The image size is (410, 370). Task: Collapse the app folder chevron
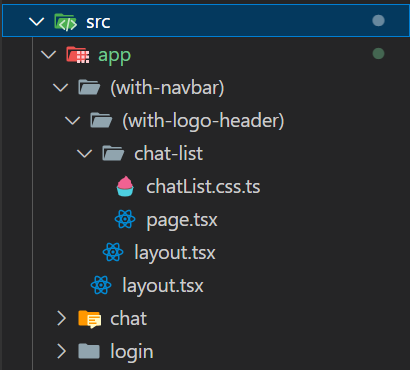(49, 55)
